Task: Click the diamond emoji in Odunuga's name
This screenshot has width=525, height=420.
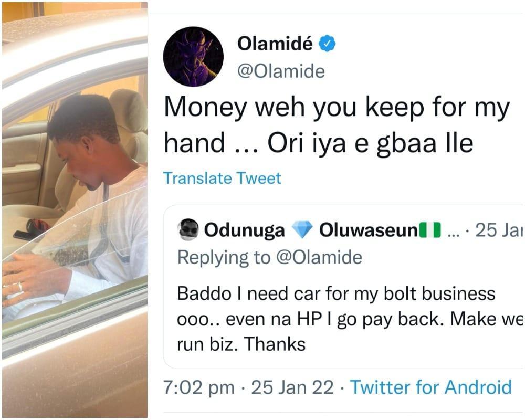Action: pos(302,230)
